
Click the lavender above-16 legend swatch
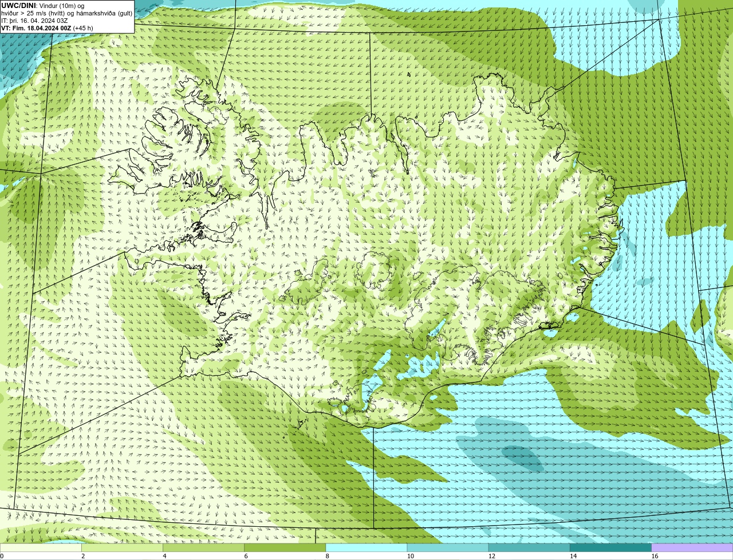point(692,548)
